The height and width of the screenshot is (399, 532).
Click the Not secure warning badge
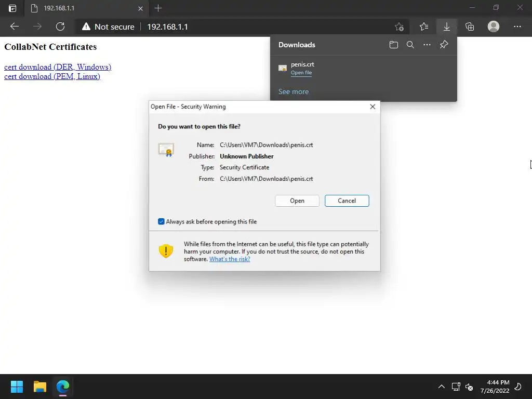click(x=108, y=27)
